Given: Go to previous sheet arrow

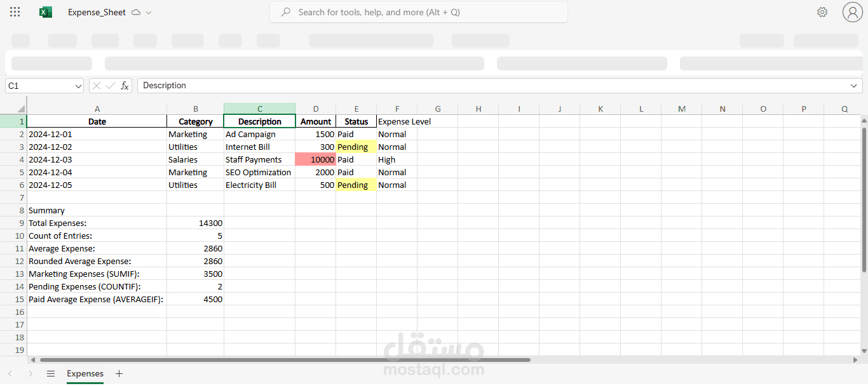Looking at the screenshot, I should coord(10,374).
